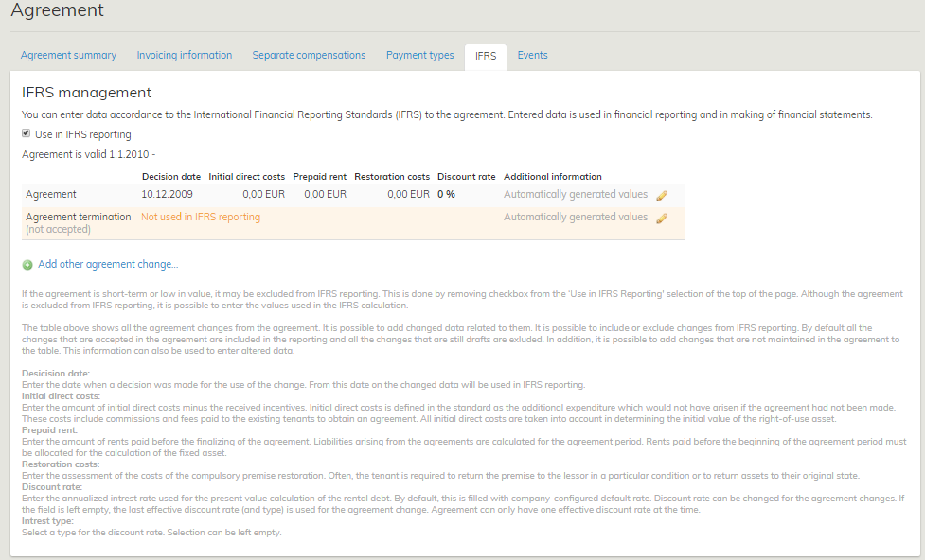Click the Discount rate column header

coord(467,177)
